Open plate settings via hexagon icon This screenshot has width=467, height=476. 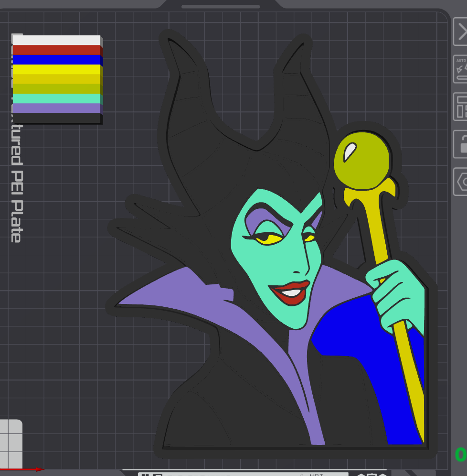[x=460, y=182]
